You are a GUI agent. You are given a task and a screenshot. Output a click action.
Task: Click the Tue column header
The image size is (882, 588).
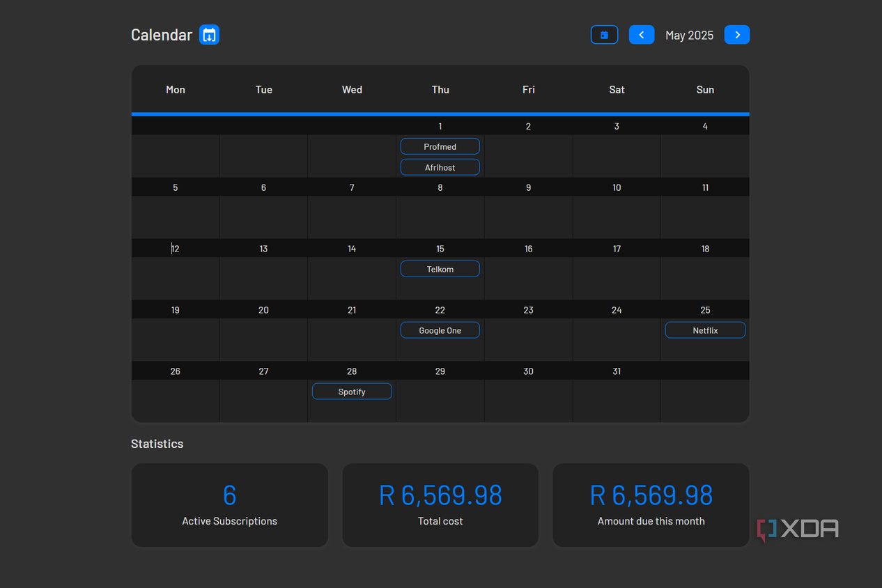pyautogui.click(x=263, y=89)
